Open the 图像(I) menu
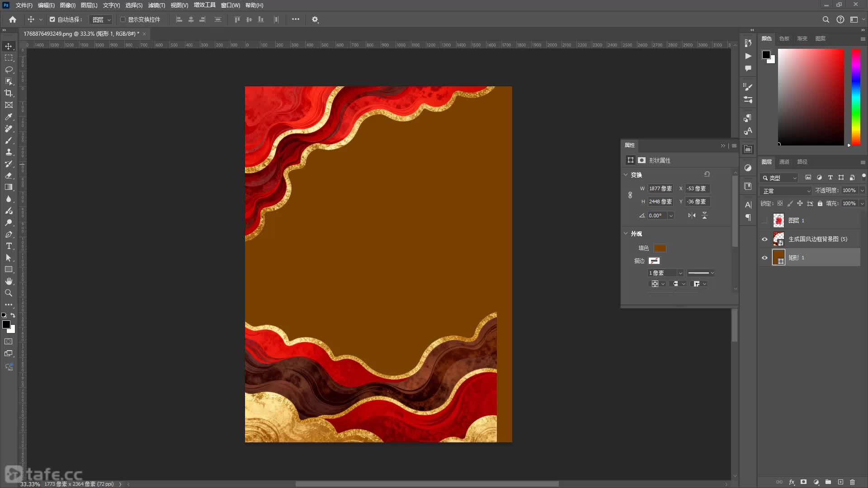Viewport: 868px width, 488px height. tap(68, 5)
